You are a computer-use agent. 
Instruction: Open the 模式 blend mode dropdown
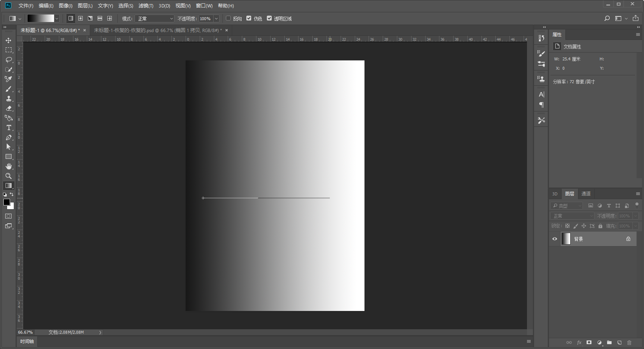click(x=155, y=18)
